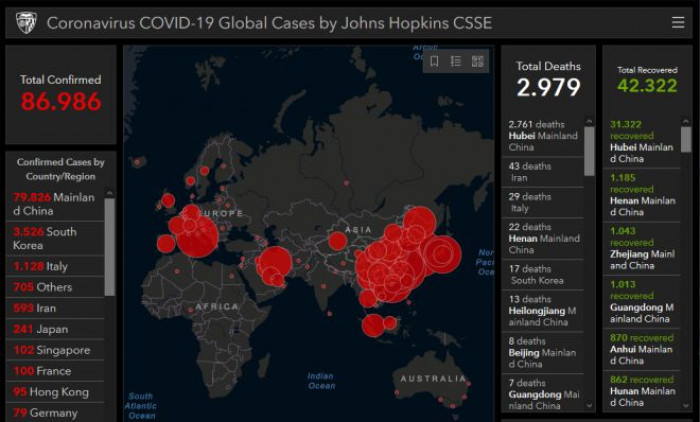Screen dimensions: 700x422
Task: Click the 8 deaths Beijing entry
Action: point(543,352)
